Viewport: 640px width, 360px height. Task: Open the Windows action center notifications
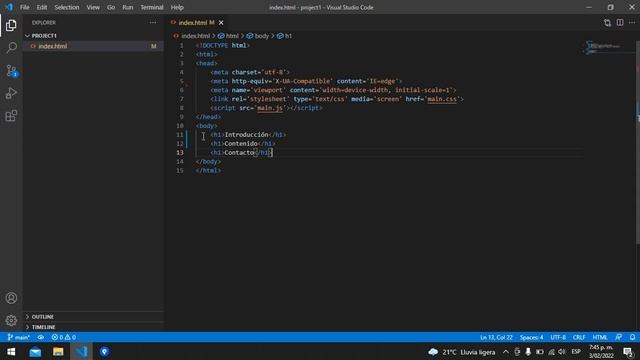click(x=628, y=352)
